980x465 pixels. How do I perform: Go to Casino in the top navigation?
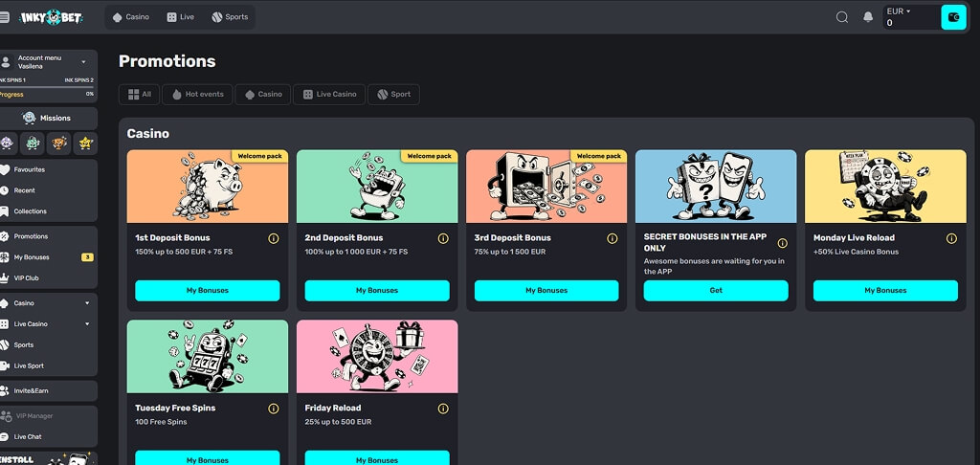point(130,17)
